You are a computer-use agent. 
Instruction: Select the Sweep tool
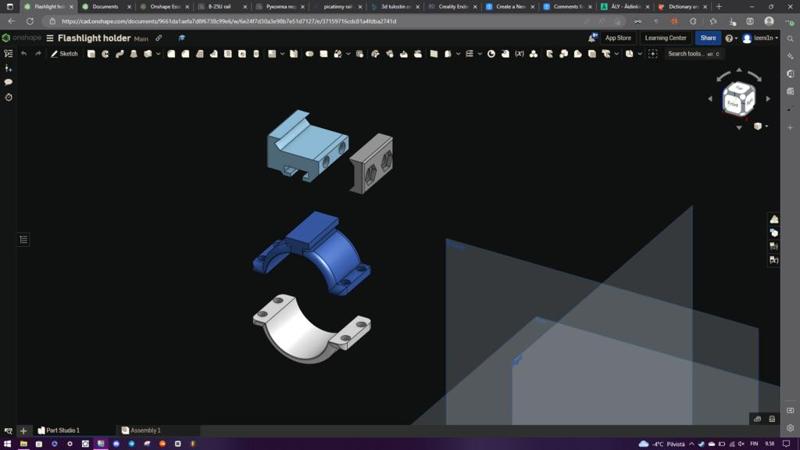(119, 54)
